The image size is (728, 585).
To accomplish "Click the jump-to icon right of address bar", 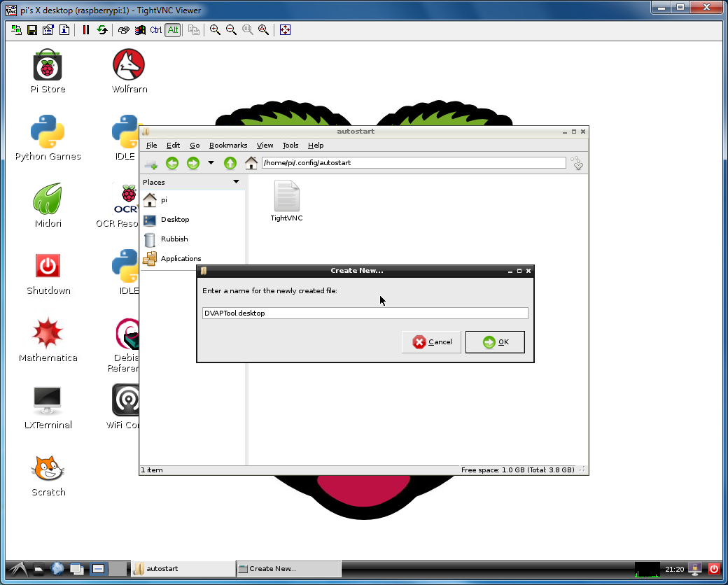I will pos(577,163).
